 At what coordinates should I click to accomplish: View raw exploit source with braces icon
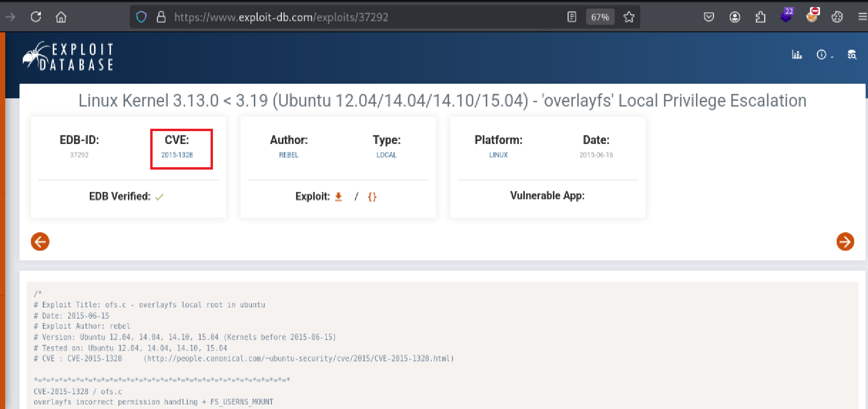372,197
